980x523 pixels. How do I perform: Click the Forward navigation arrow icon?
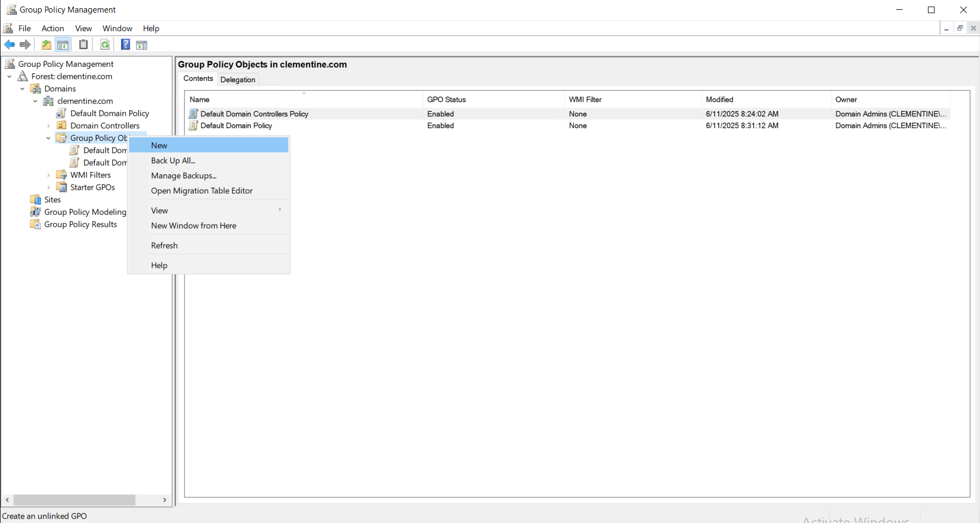[x=25, y=44]
